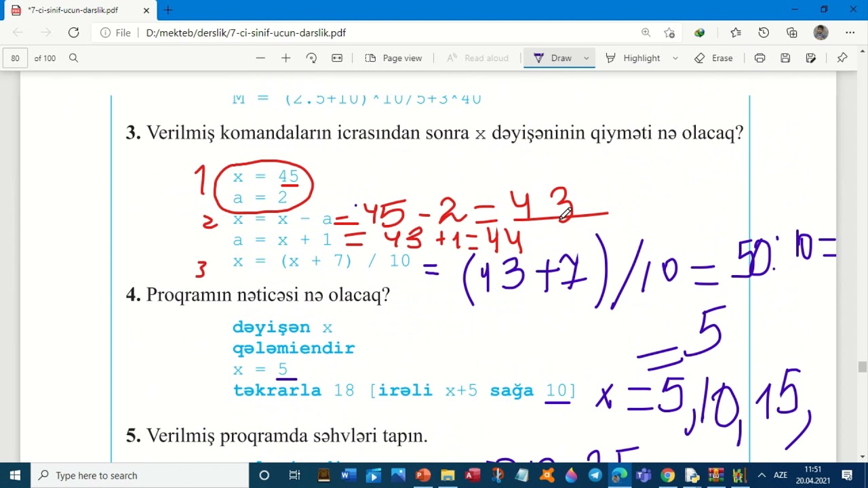Search within PDF using magnifier icon

(73, 58)
